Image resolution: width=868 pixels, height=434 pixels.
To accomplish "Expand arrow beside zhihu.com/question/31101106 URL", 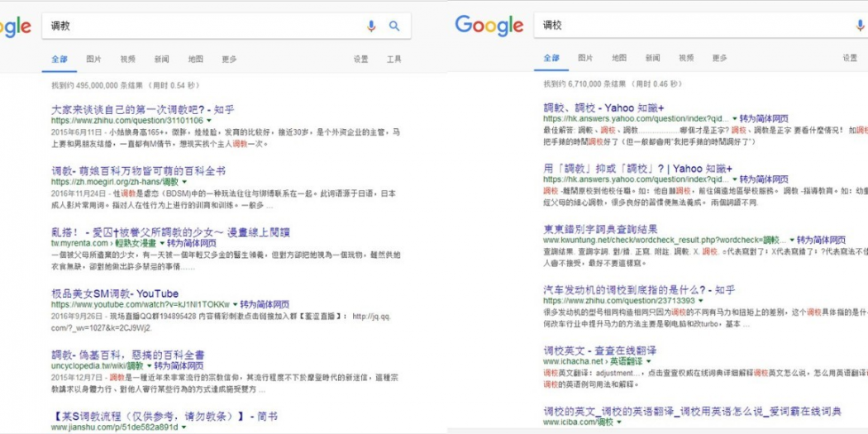I will point(209,121).
